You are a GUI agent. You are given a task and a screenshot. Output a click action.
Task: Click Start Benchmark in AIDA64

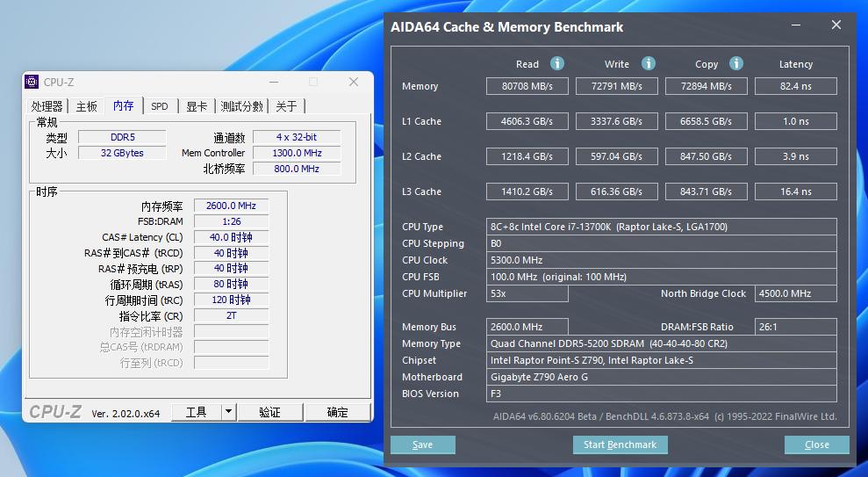click(x=620, y=444)
